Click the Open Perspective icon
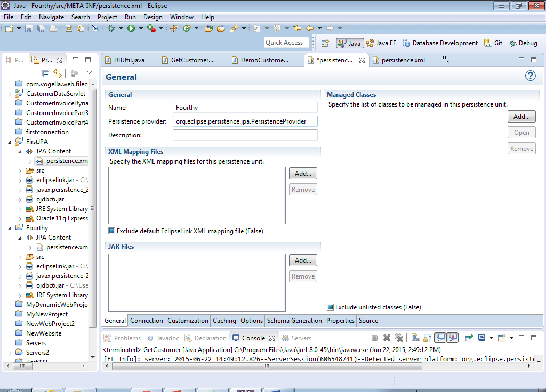Screen dimensions: 546x392 coord(325,43)
